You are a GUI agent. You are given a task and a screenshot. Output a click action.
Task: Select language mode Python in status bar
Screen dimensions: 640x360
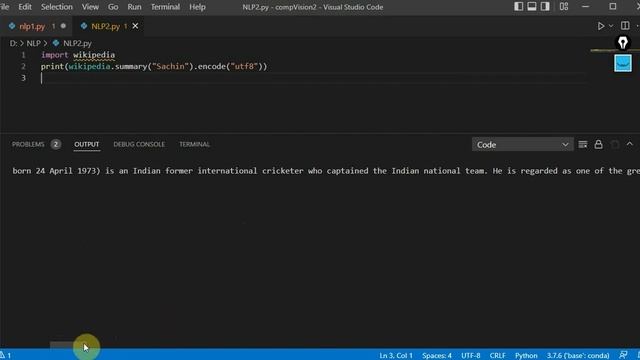click(526, 356)
